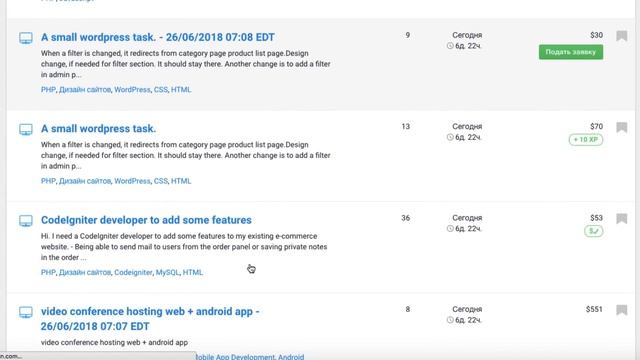This screenshot has width=640, height=360.
Task: Click clock icon in the CodeIgniter row
Action: 450,229
